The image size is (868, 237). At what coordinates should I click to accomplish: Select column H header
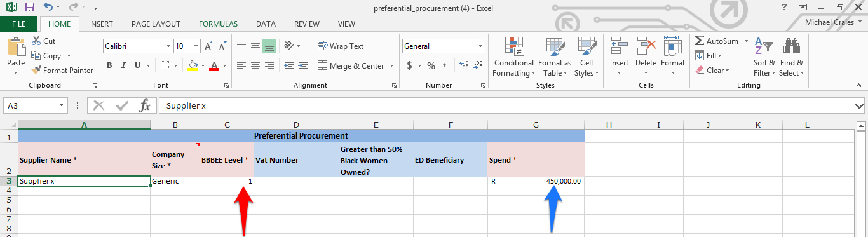tap(609, 125)
